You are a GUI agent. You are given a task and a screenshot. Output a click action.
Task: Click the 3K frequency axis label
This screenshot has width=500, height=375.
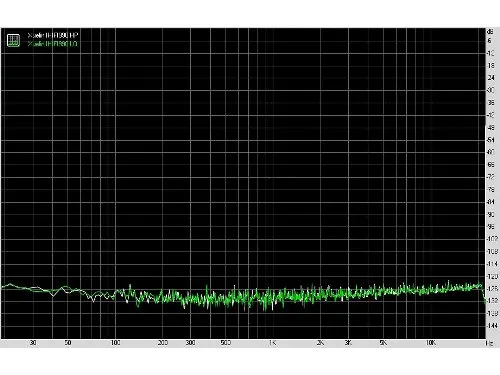(x=348, y=343)
